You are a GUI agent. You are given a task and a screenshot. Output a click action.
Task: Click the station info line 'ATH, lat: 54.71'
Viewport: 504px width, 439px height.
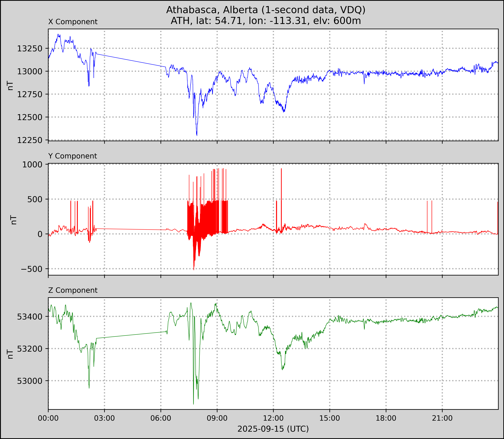click(266, 21)
